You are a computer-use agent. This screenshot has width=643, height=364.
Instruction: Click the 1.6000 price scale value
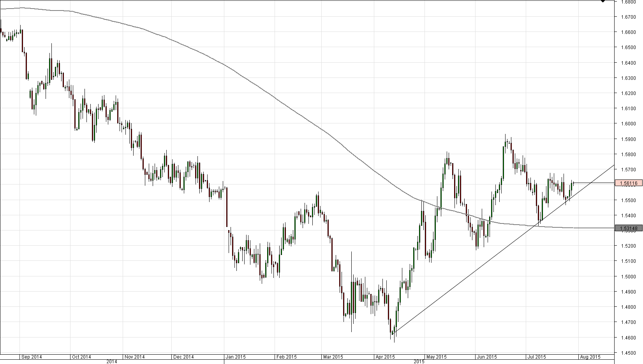629,124
